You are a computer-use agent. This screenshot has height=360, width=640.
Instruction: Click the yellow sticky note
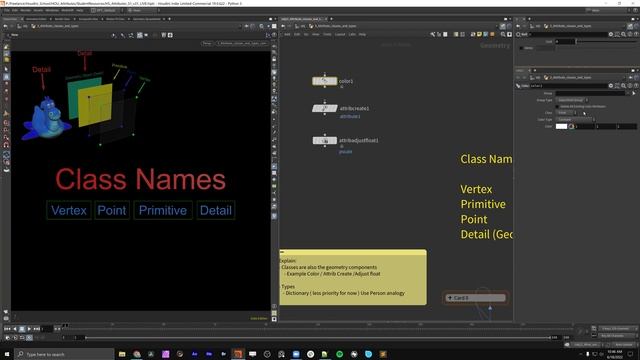(x=353, y=277)
